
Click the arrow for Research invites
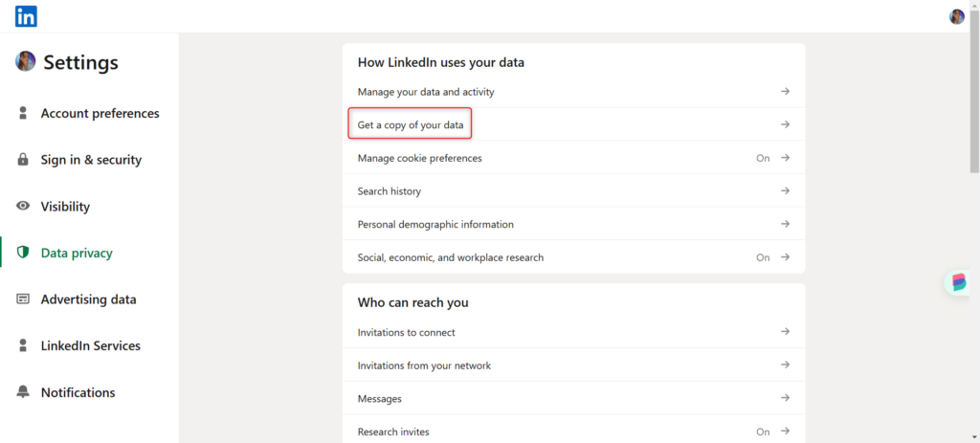[x=785, y=432]
